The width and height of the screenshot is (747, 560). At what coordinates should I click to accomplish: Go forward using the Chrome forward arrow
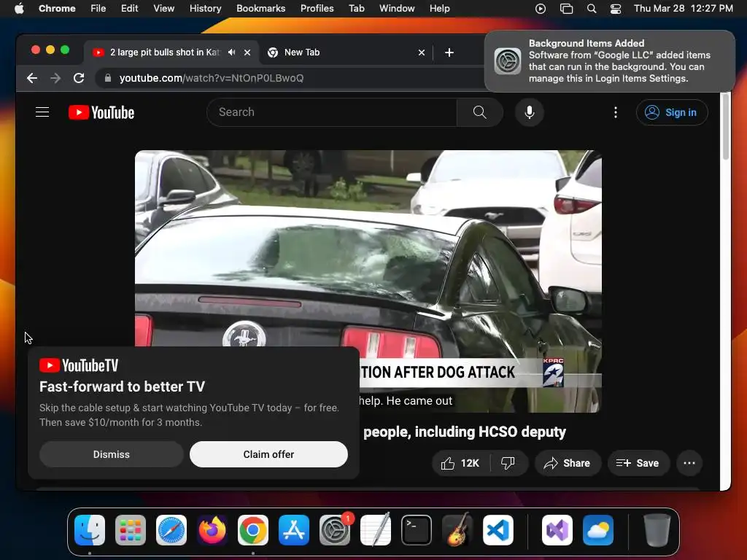pos(55,78)
